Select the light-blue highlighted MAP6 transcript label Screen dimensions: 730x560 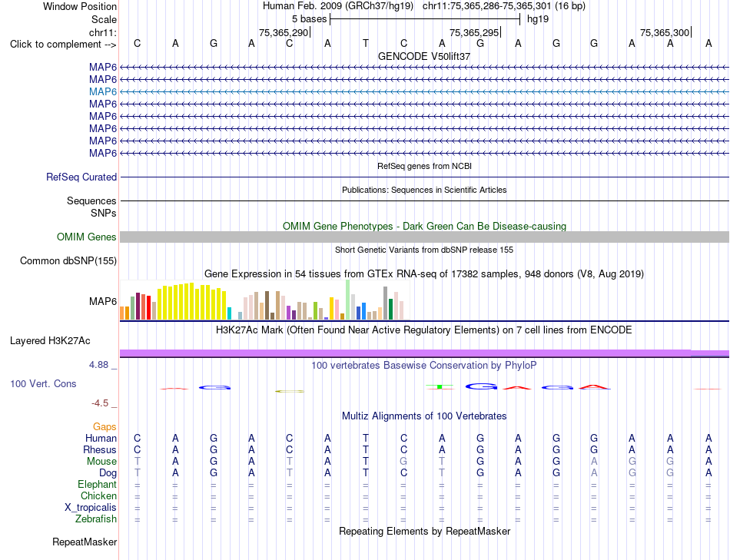pyautogui.click(x=103, y=91)
